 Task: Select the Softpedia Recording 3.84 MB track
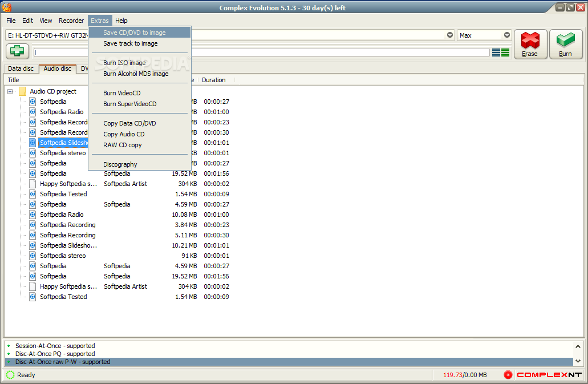[68, 225]
